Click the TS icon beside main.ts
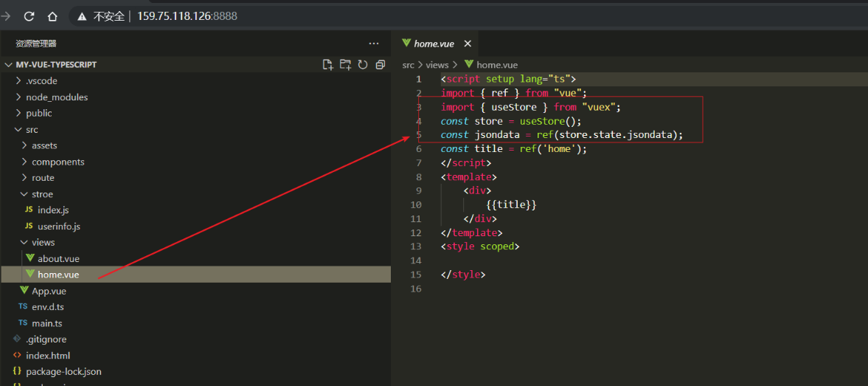 pyautogui.click(x=23, y=323)
